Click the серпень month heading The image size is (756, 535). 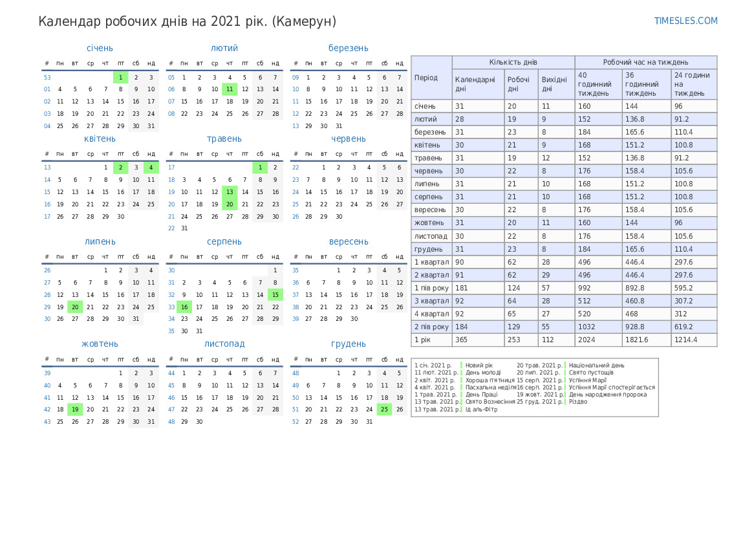point(224,241)
